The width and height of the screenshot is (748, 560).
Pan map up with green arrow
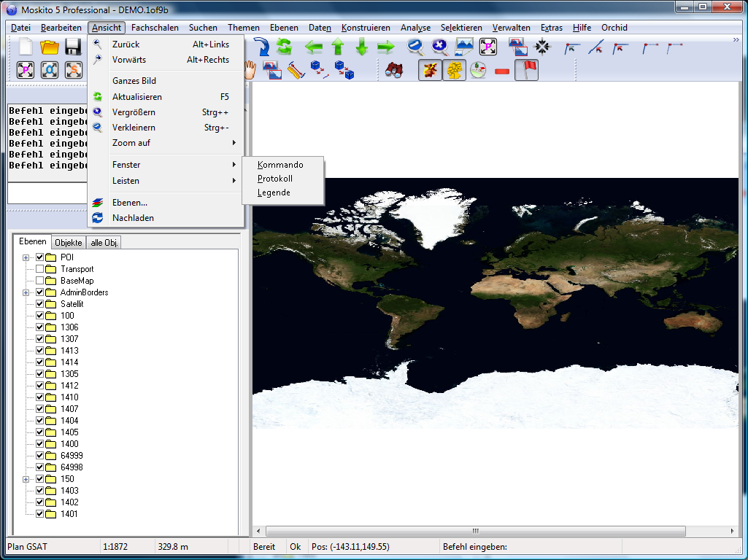point(338,47)
